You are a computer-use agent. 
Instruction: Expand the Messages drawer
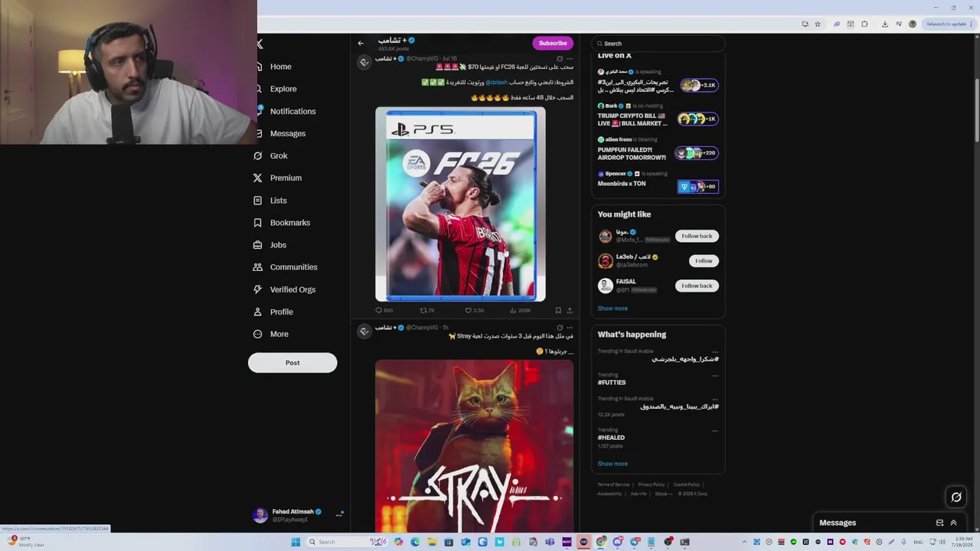point(954,523)
